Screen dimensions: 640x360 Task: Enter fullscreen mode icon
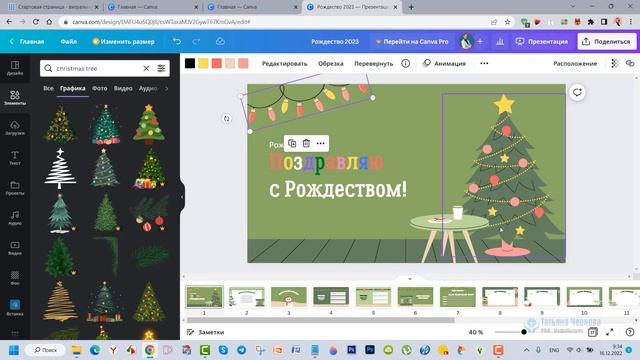(x=609, y=332)
